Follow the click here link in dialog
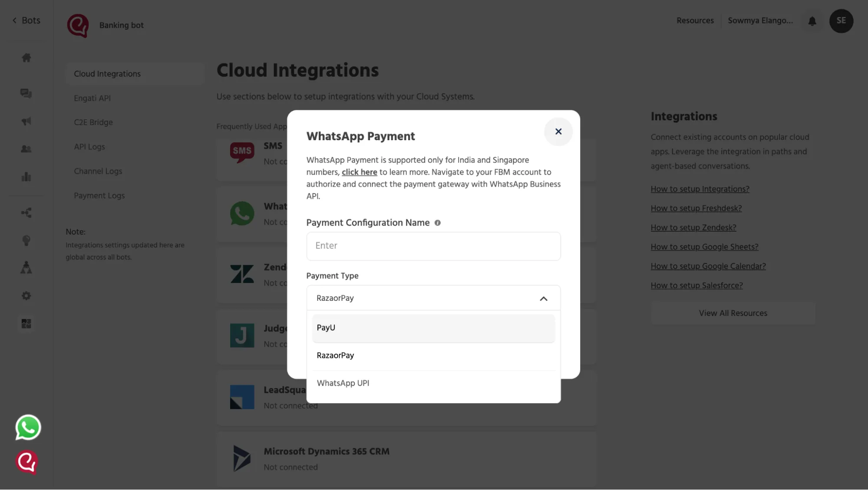Screen dimensions: 868x490 [359, 172]
